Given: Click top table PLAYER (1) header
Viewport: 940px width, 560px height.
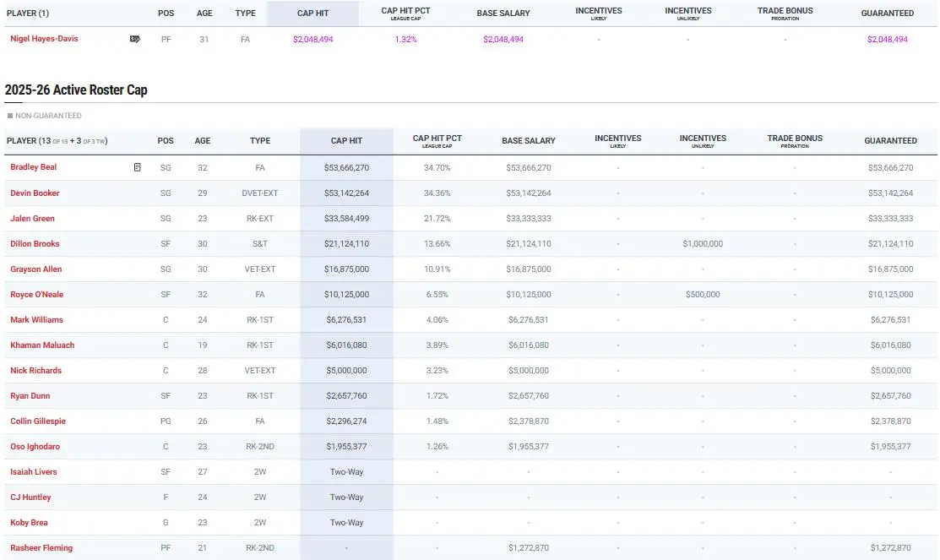Looking at the screenshot, I should 28,14.
